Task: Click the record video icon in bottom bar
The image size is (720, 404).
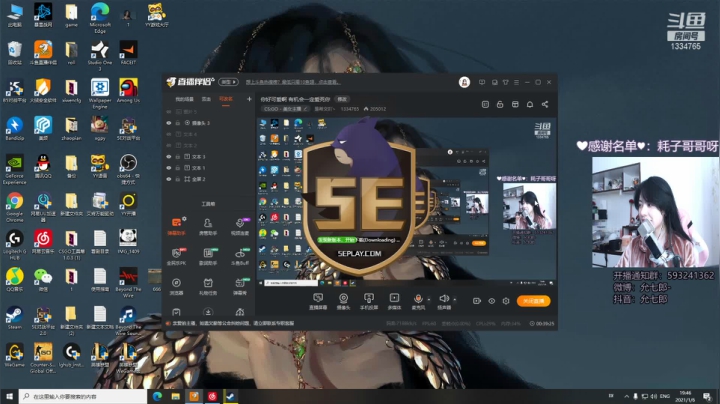Action: (477, 301)
